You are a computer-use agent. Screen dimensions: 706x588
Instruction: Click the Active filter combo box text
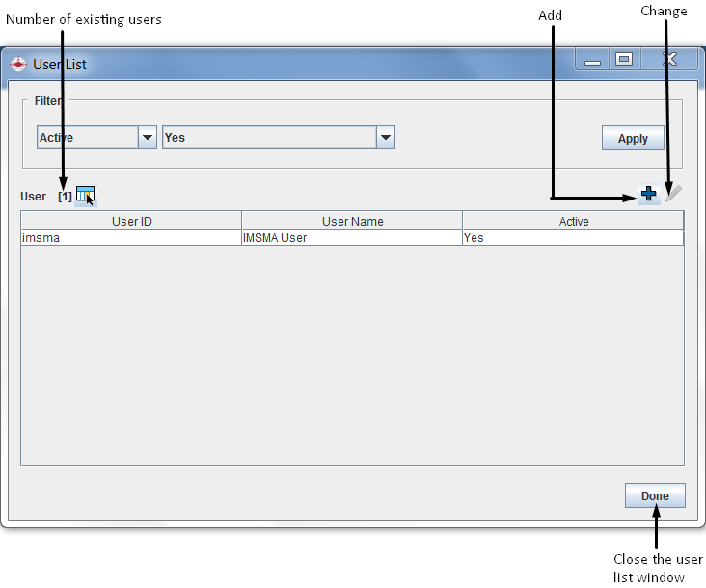pyautogui.click(x=87, y=138)
